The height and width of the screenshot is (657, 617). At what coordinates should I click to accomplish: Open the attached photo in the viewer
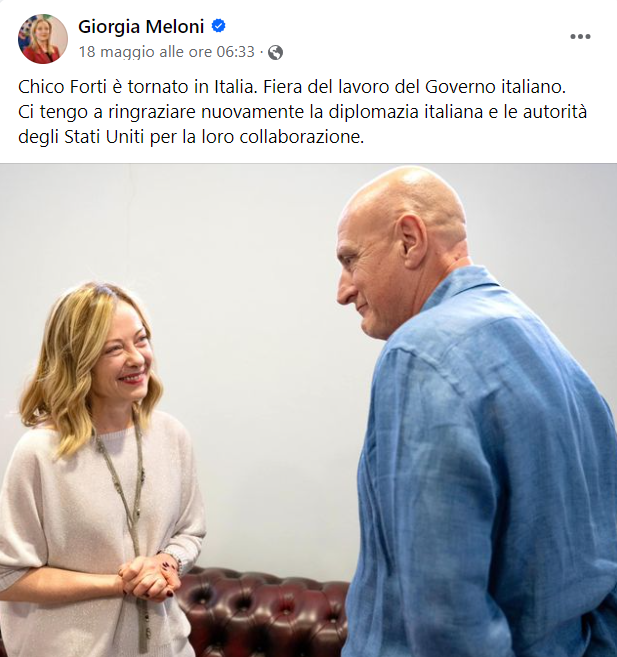(x=308, y=410)
